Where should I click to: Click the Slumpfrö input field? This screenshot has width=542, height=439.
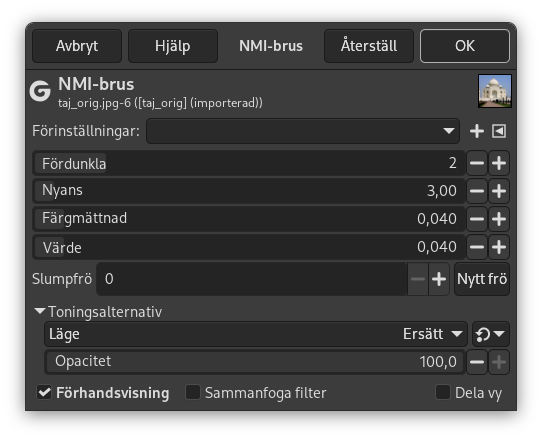[252, 279]
